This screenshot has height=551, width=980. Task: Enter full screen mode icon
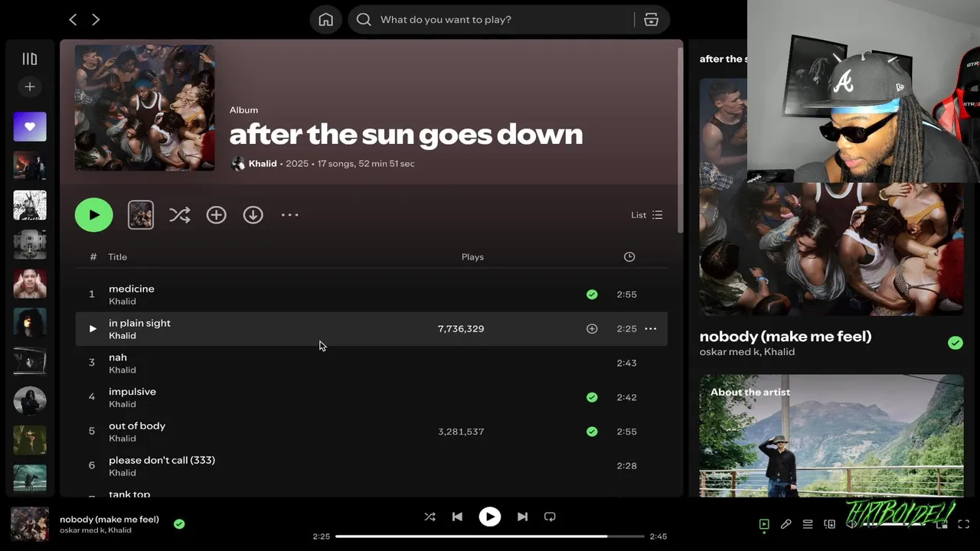pos(964,524)
